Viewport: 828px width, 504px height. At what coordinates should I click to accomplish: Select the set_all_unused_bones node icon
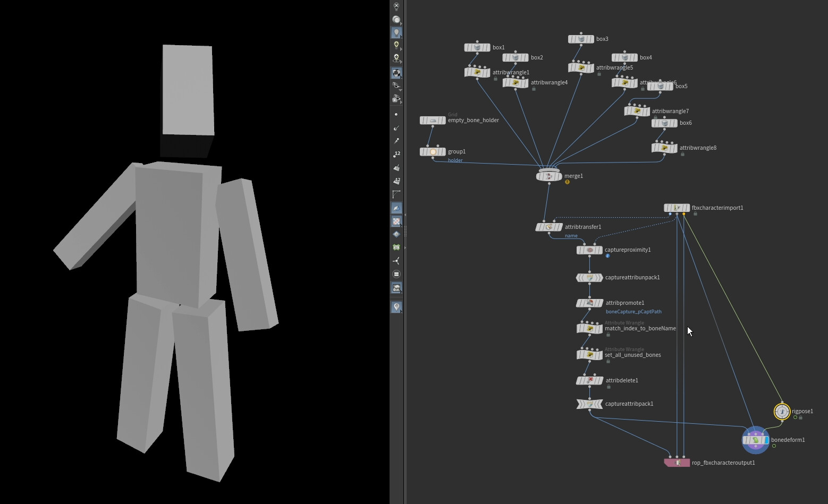589,355
